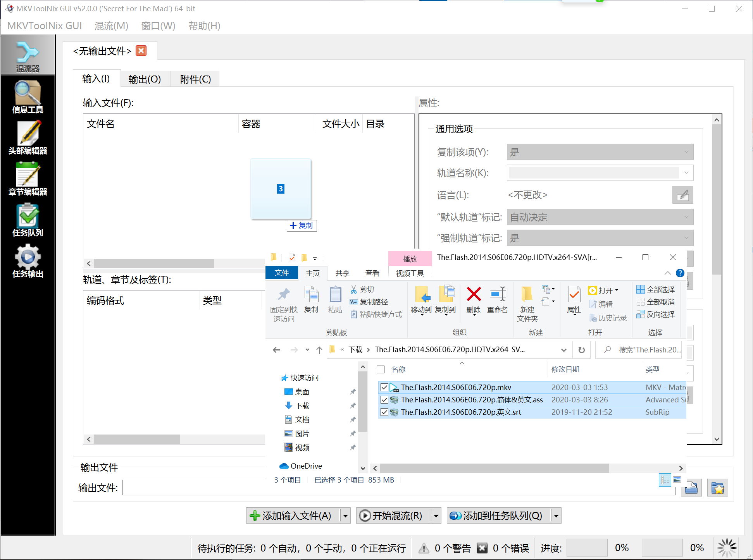Click the pencil icon to edit 语言(L)
The height and width of the screenshot is (560, 753).
tap(682, 195)
